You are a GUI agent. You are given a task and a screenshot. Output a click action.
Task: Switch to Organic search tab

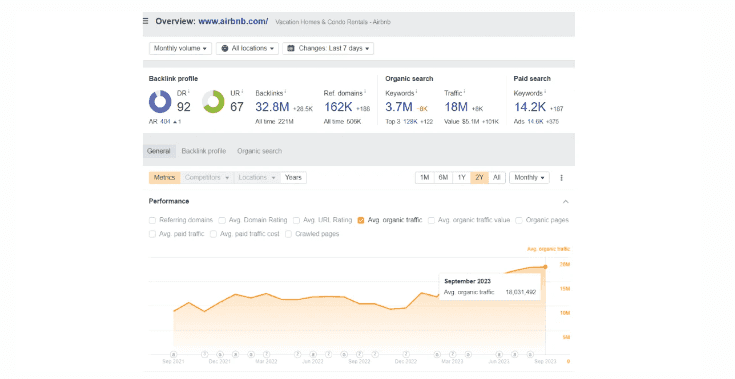[x=259, y=151]
